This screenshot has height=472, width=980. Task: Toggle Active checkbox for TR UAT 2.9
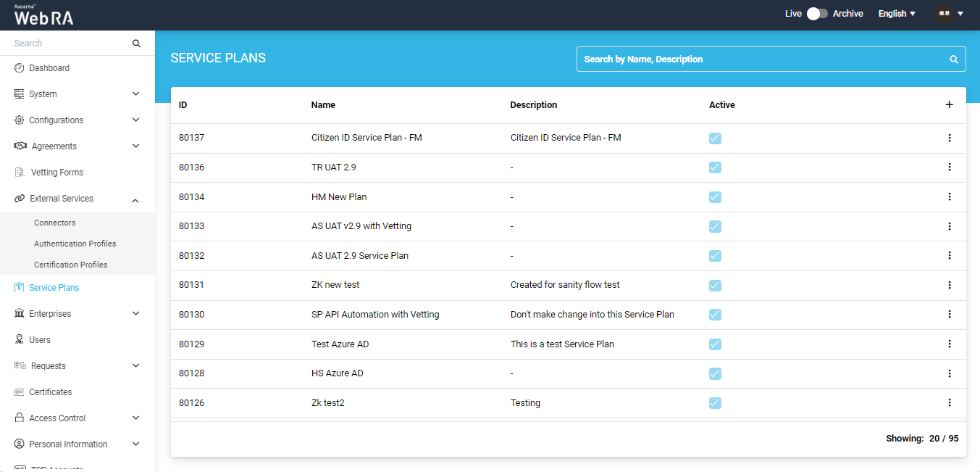tap(715, 167)
